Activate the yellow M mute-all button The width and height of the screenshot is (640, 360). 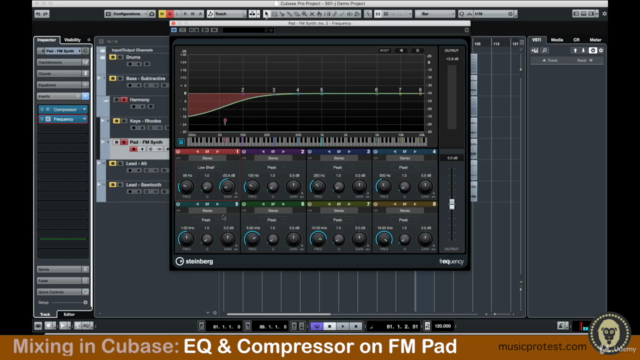click(x=162, y=14)
